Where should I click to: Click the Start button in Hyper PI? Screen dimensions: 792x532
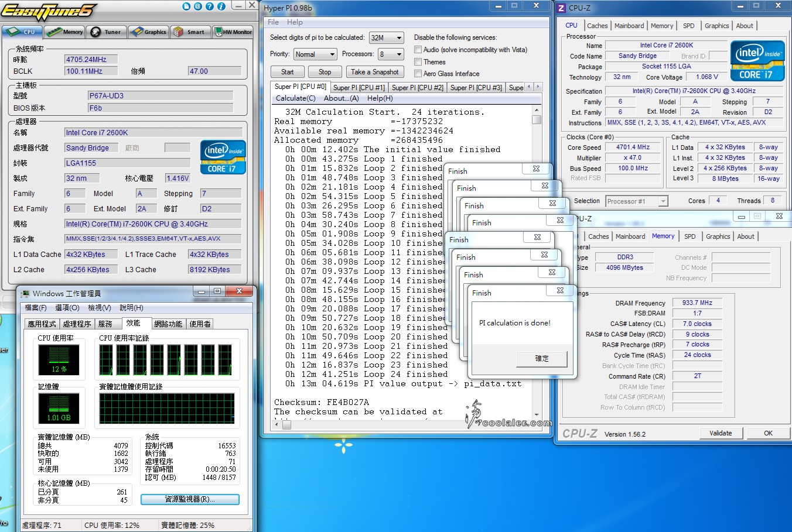[288, 72]
